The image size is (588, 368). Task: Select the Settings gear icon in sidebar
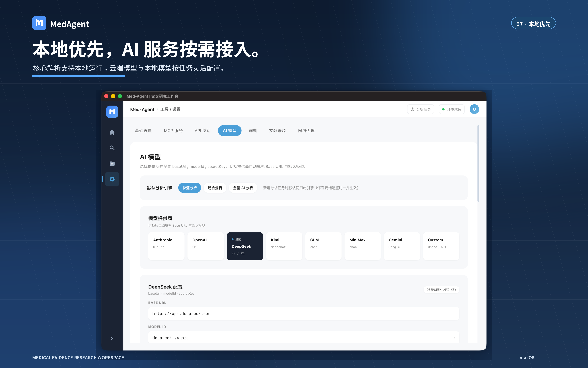[112, 179]
